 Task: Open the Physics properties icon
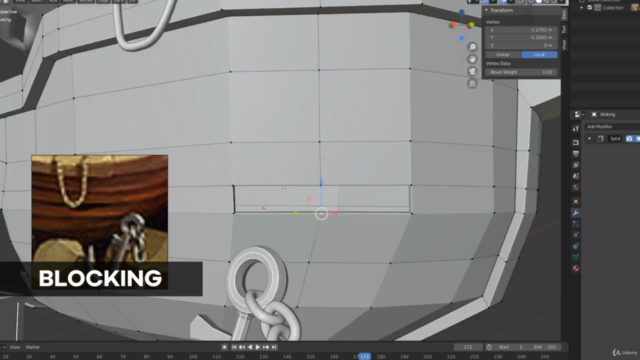tap(576, 235)
